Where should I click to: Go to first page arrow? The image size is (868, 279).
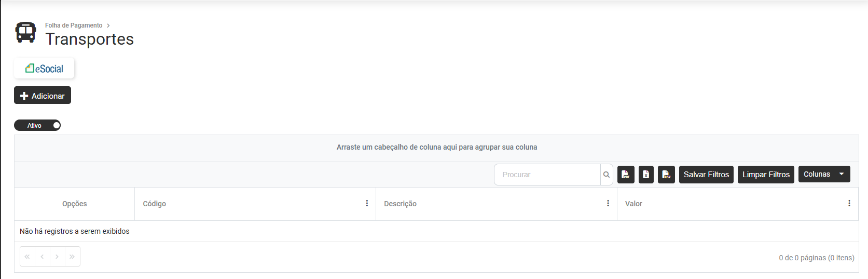coord(27,257)
